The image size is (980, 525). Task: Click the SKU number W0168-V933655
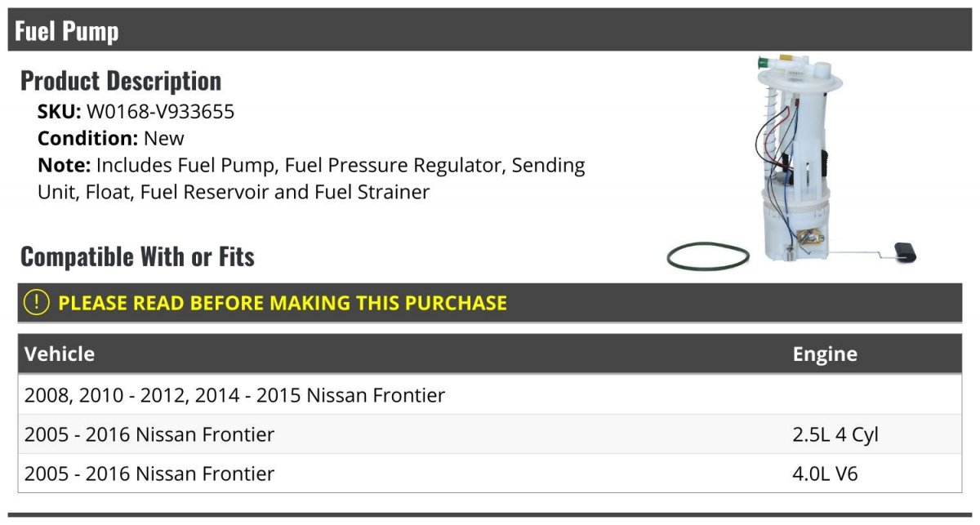(160, 112)
